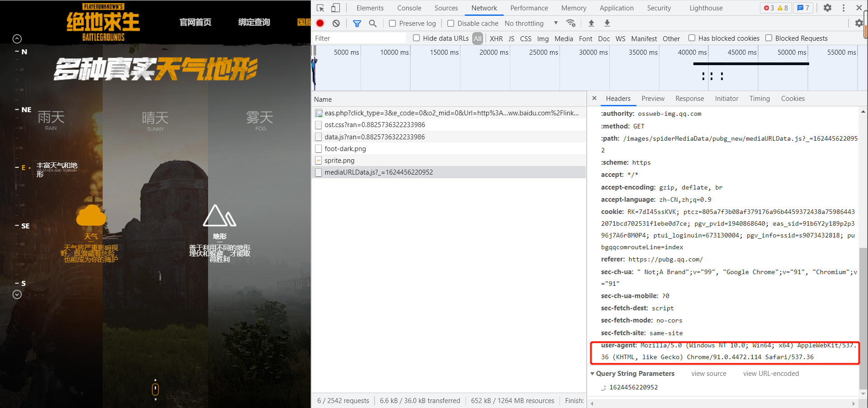
Task: Open the Lighthouse tab
Action: [706, 8]
